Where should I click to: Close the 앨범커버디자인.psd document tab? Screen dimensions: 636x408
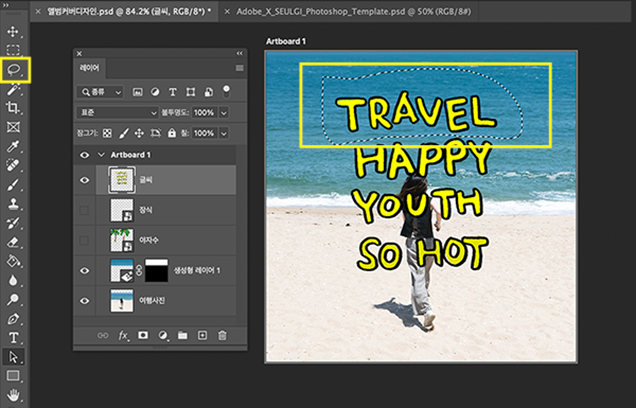[x=38, y=12]
